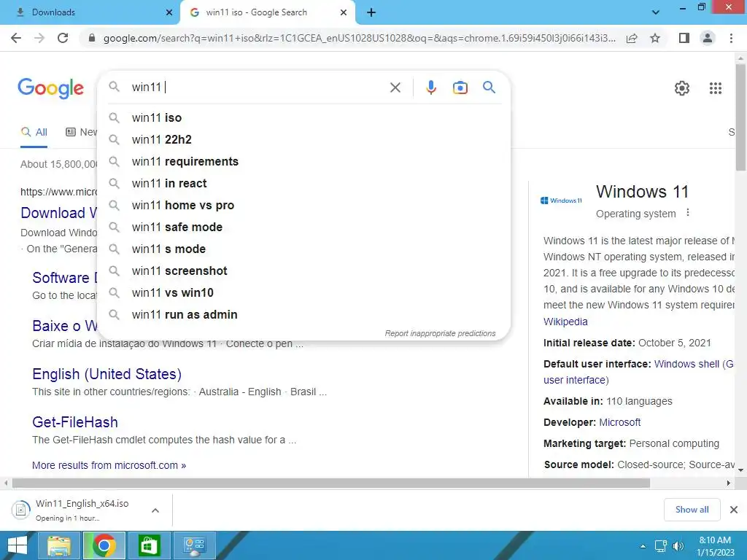The width and height of the screenshot is (747, 560).
Task: Share this page via address bar icon
Action: tap(632, 38)
